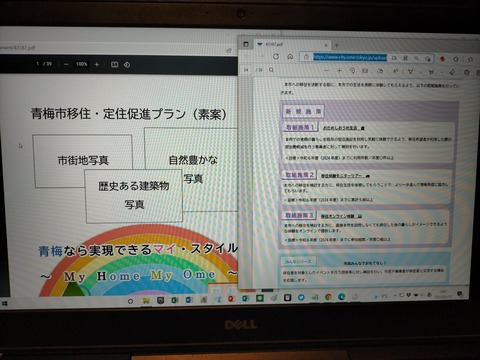Click fit-to-page icon in left PDF viewer
Image resolution: width=480 pixels, height=360 pixels.
click(114, 64)
